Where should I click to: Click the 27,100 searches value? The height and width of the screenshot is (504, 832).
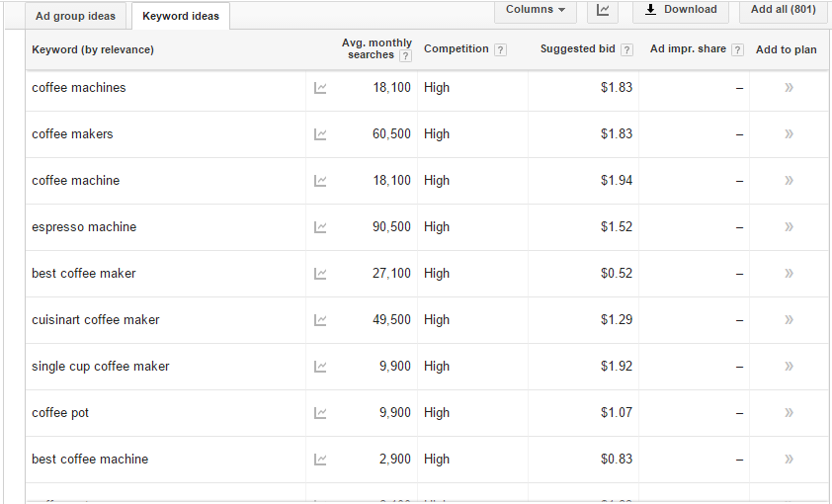(391, 274)
